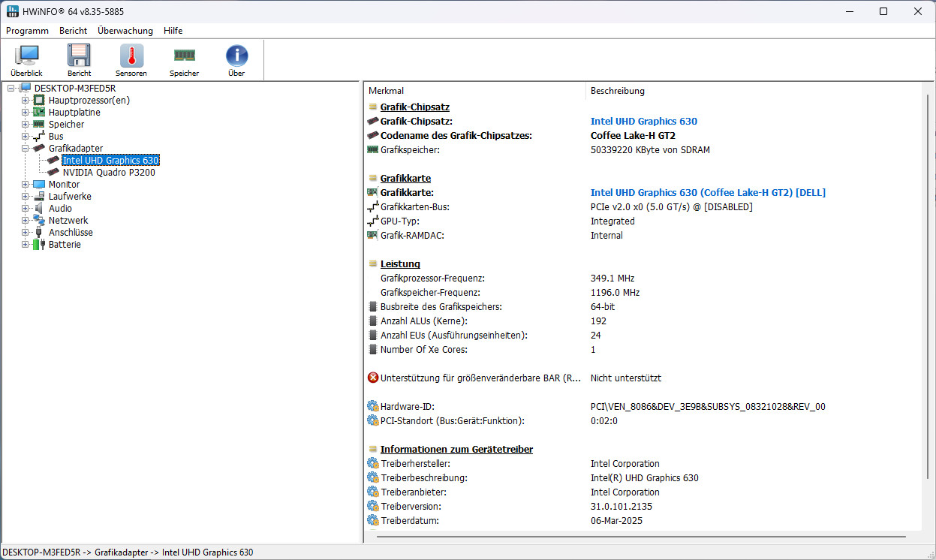Screen dimensions: 936x560
Task: Click the Busbreite value 64-bit
Action: [x=603, y=307]
